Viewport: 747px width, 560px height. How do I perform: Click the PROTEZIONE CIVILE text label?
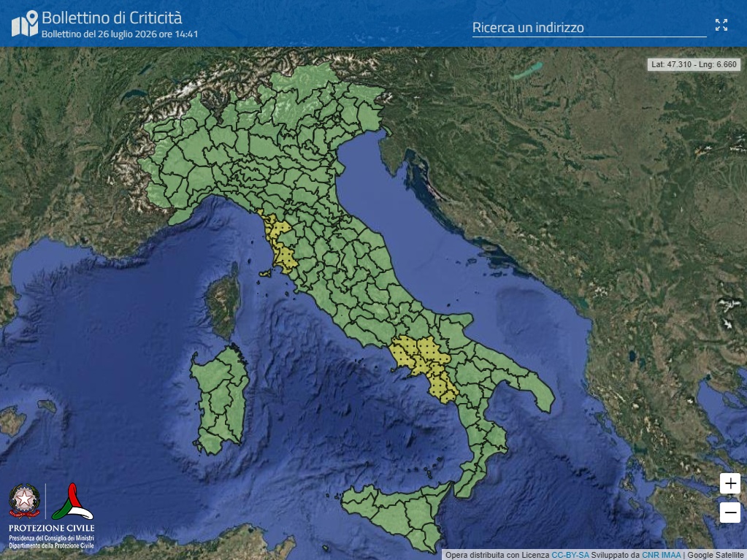click(51, 528)
